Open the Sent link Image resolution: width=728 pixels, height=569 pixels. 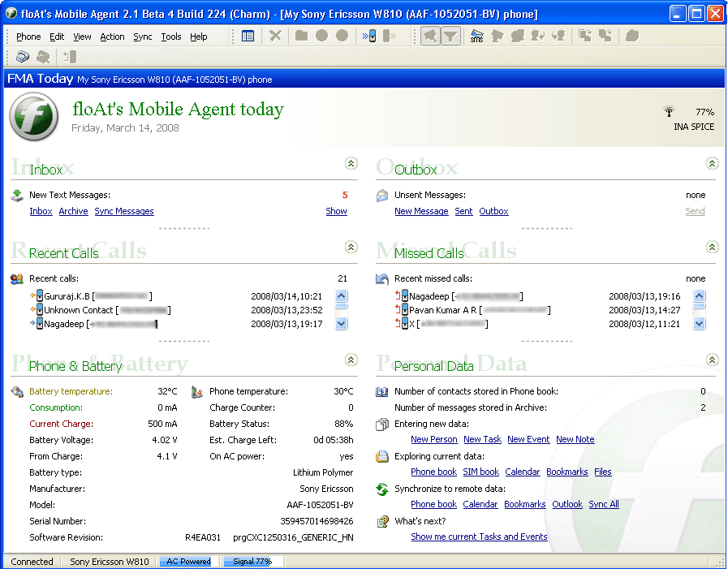pyautogui.click(x=463, y=211)
